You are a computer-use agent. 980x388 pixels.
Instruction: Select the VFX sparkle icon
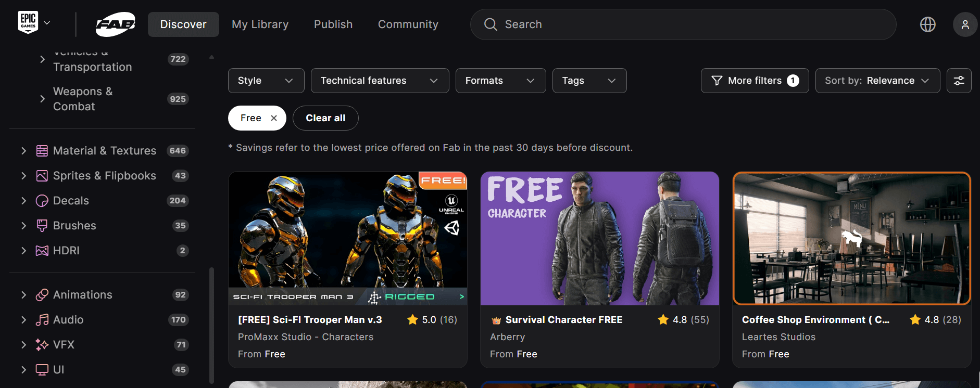point(42,345)
